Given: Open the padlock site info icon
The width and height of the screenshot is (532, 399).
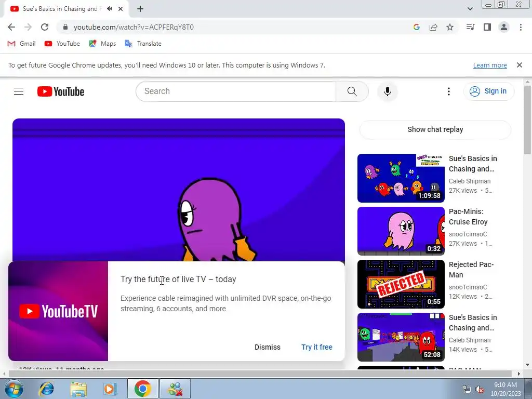Looking at the screenshot, I should [65, 27].
